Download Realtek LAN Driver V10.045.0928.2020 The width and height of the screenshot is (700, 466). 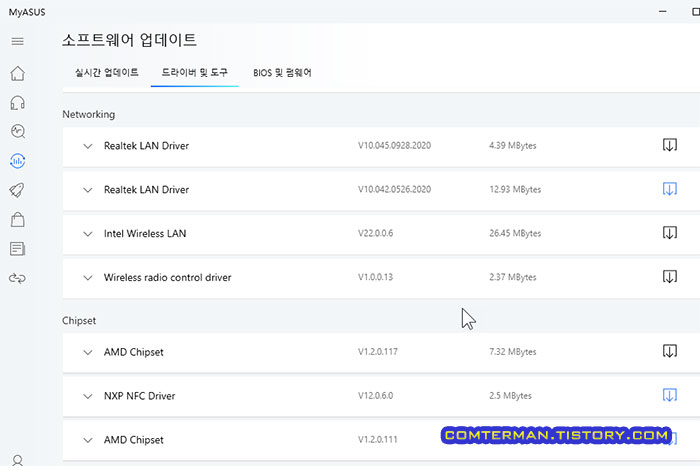[670, 145]
